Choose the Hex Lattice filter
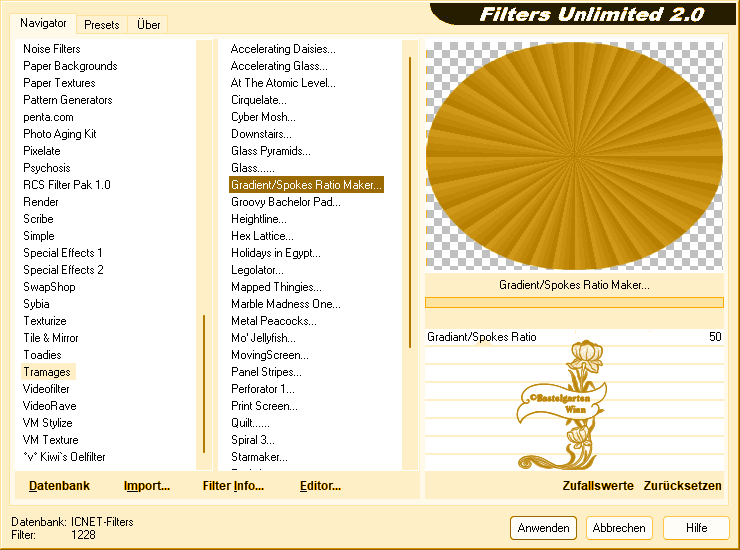This screenshot has height=550, width=740. tap(262, 236)
